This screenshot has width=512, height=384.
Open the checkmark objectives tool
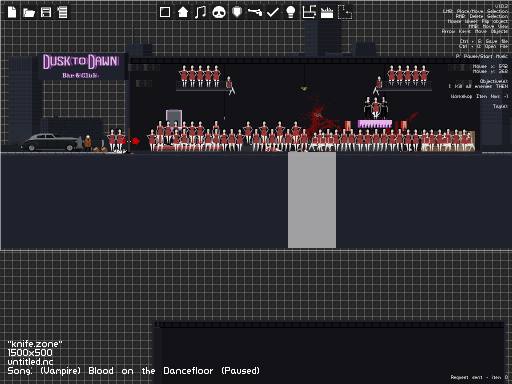tap(273, 13)
